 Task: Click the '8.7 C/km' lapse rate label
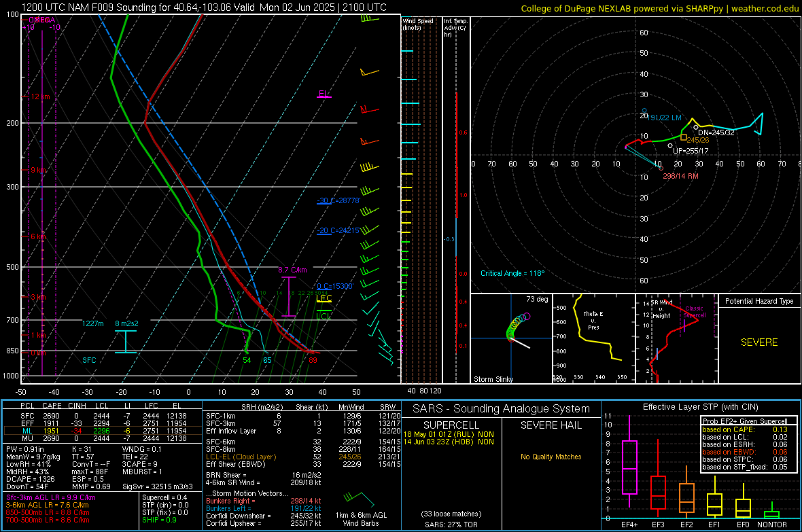coord(292,270)
